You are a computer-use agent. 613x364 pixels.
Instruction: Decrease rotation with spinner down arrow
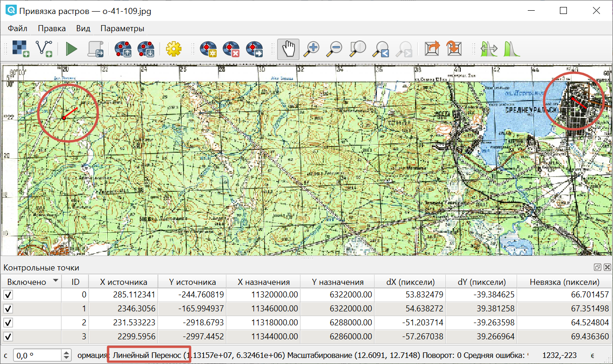(x=66, y=358)
